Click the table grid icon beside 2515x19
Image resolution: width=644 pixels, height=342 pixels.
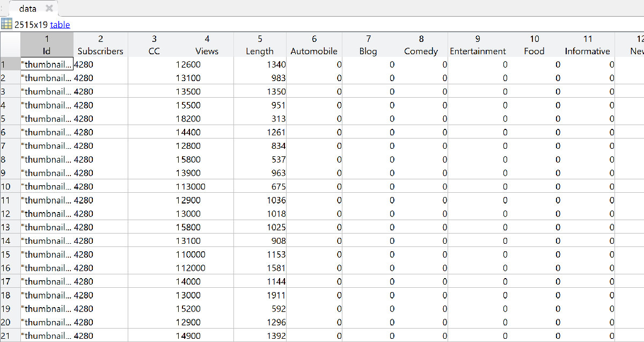click(6, 24)
